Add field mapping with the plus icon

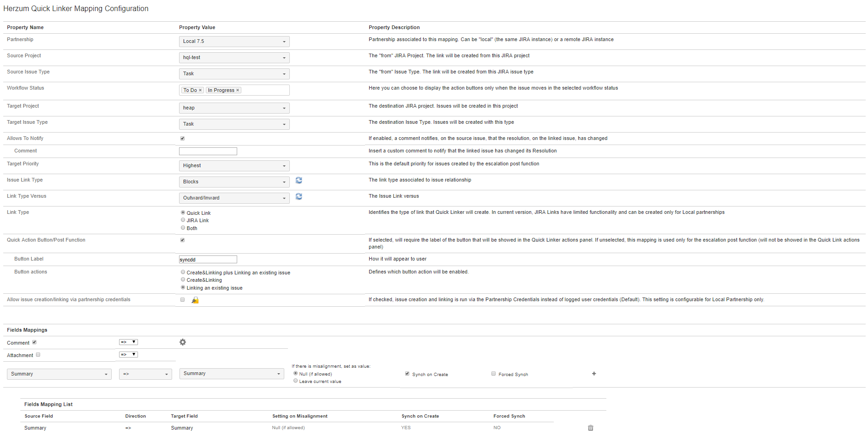(594, 374)
